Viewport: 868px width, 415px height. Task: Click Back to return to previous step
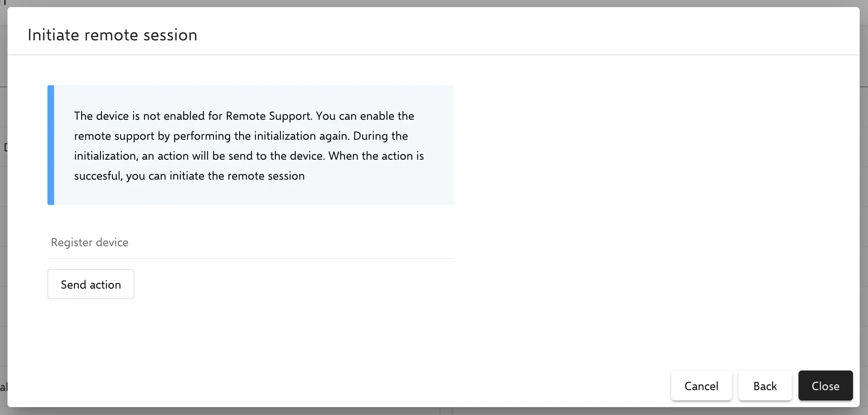[x=765, y=385]
